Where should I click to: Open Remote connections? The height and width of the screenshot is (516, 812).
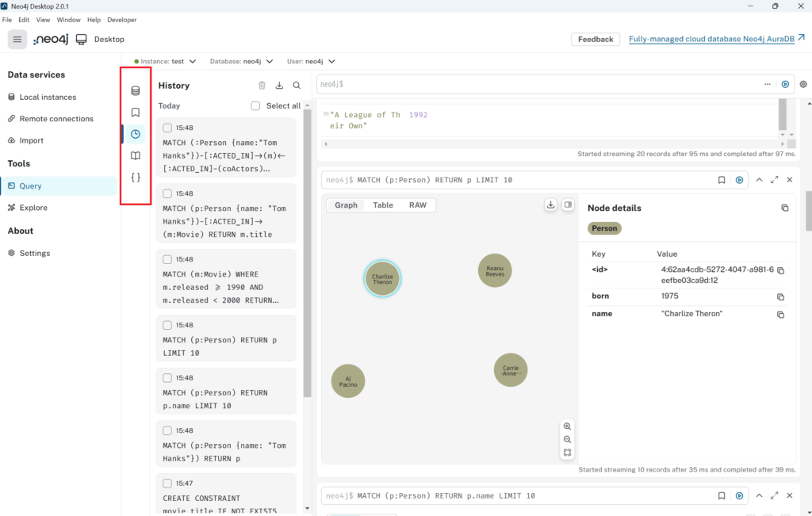click(x=56, y=119)
